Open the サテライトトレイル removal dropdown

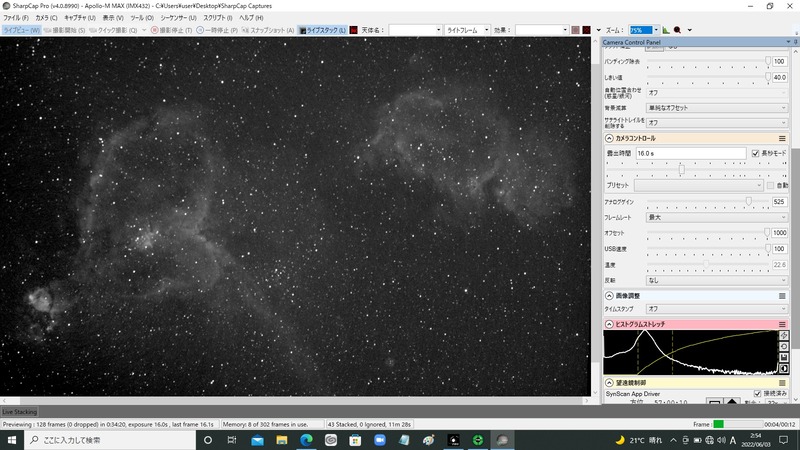point(717,122)
